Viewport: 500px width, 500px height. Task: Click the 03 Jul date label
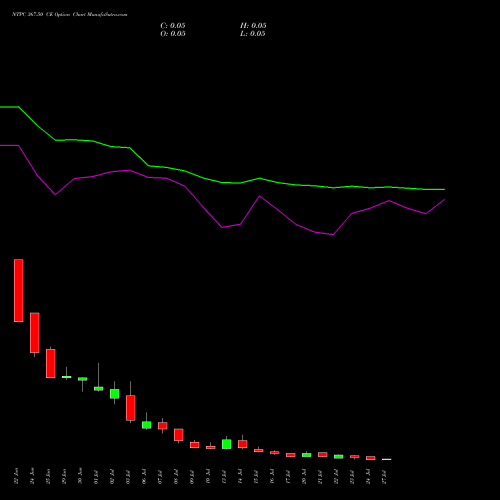128,477
